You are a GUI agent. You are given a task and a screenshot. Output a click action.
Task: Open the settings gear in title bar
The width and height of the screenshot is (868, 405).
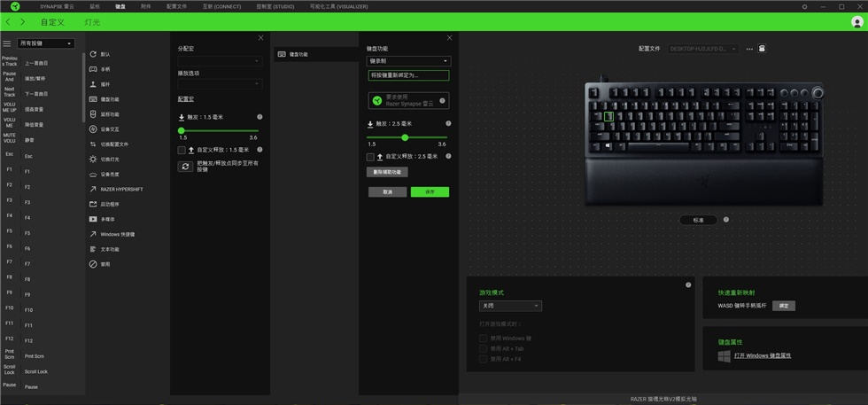pyautogui.click(x=804, y=7)
